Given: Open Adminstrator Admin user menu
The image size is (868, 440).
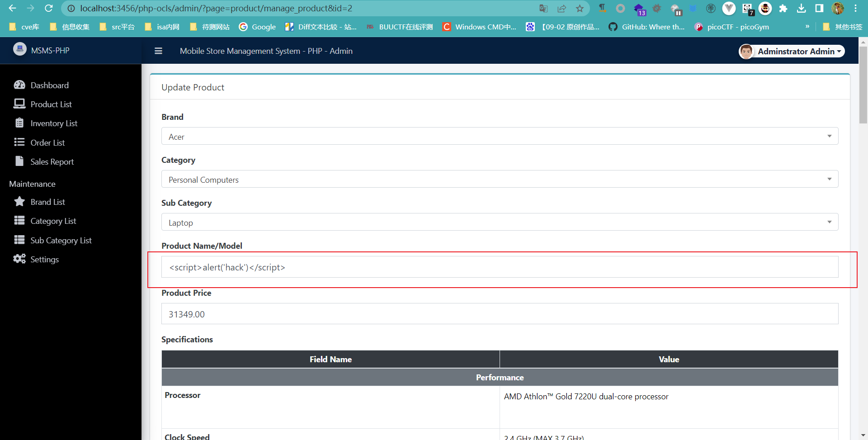Looking at the screenshot, I should (792, 52).
